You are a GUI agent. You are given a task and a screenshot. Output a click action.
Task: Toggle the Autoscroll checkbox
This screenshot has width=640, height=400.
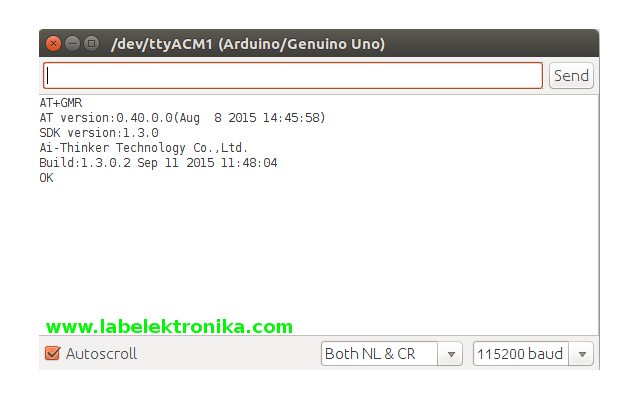pos(53,353)
